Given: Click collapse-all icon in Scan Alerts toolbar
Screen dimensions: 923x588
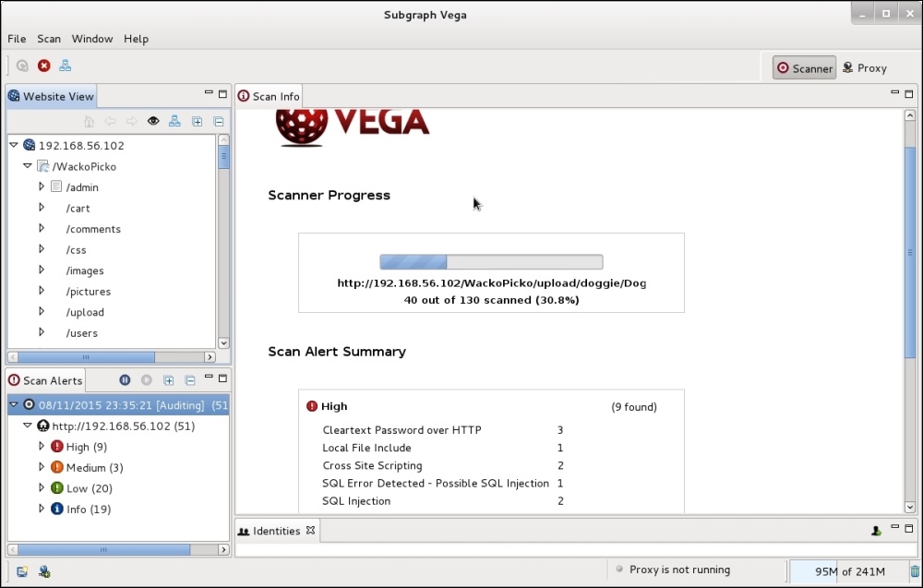Looking at the screenshot, I should pyautogui.click(x=190, y=381).
